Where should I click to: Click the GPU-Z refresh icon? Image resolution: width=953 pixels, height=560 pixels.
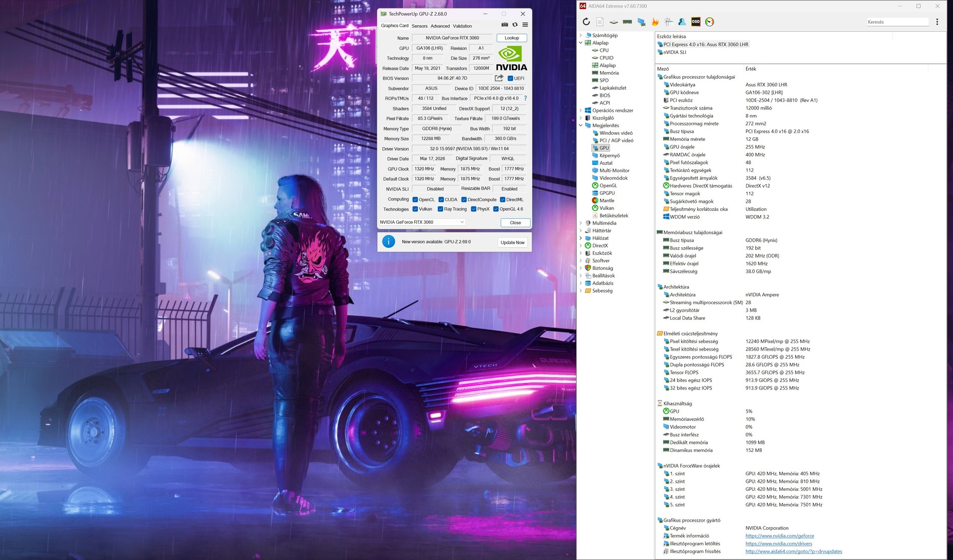coord(515,25)
